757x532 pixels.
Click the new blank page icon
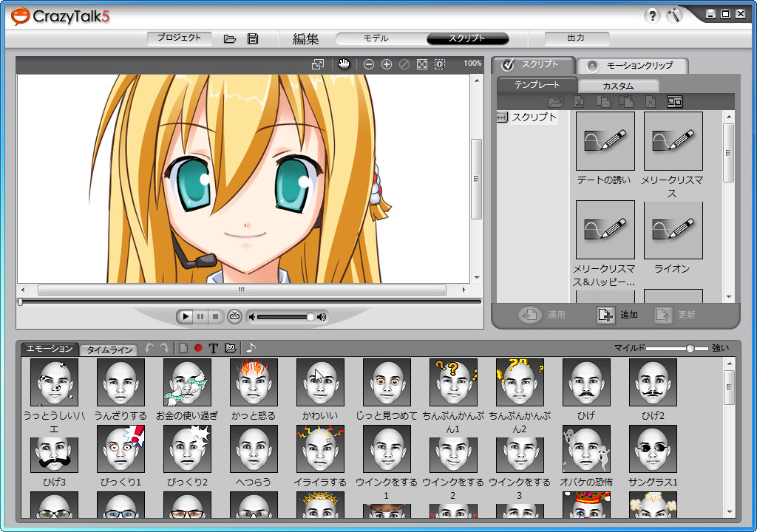(183, 348)
